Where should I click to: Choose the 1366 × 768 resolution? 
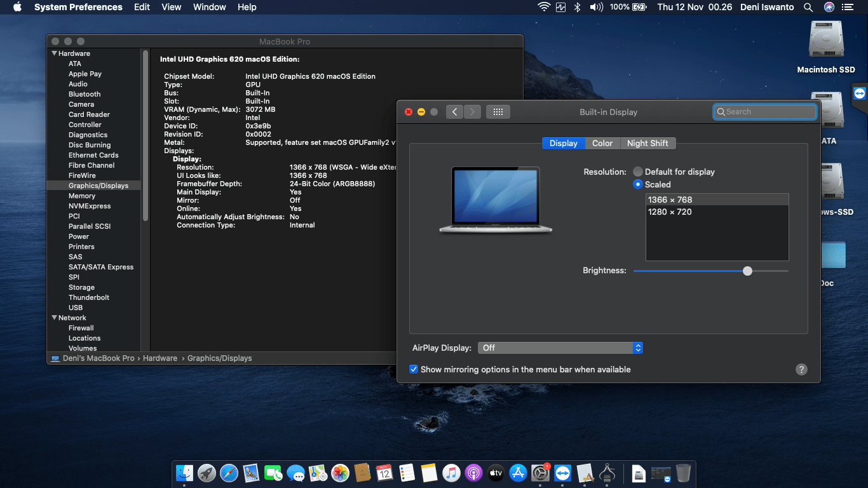717,200
